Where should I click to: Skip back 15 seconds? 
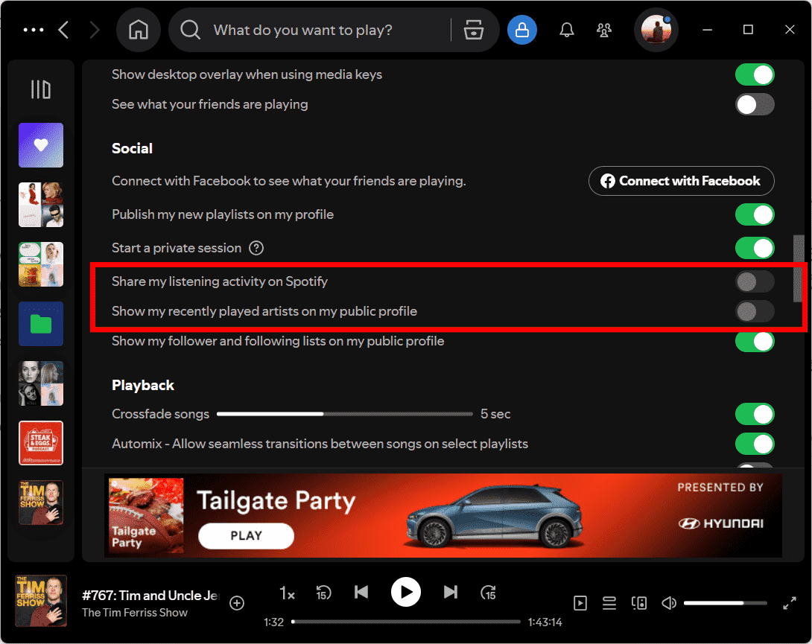coord(323,593)
